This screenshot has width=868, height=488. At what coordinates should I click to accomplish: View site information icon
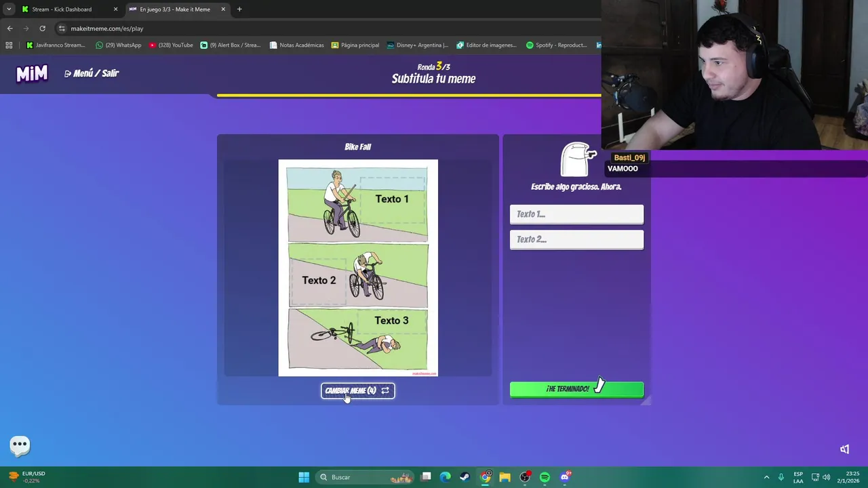pos(62,28)
